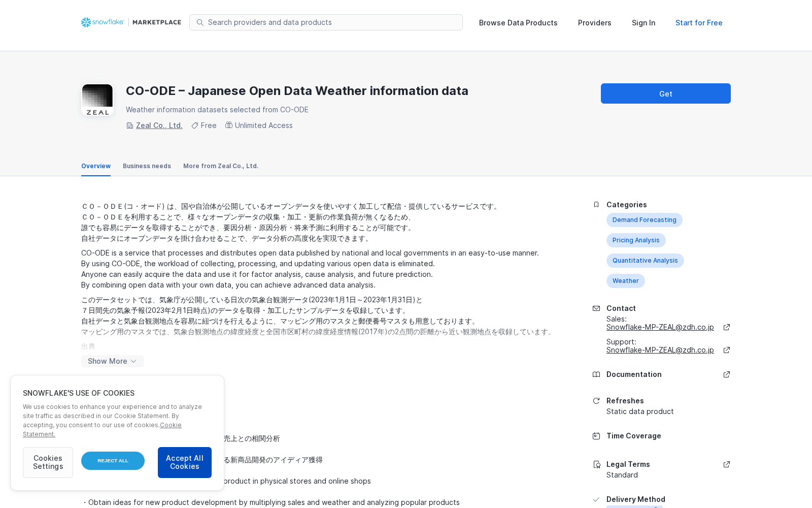The height and width of the screenshot is (508, 812).
Task: Click external link icon next to Documentation
Action: (x=727, y=374)
